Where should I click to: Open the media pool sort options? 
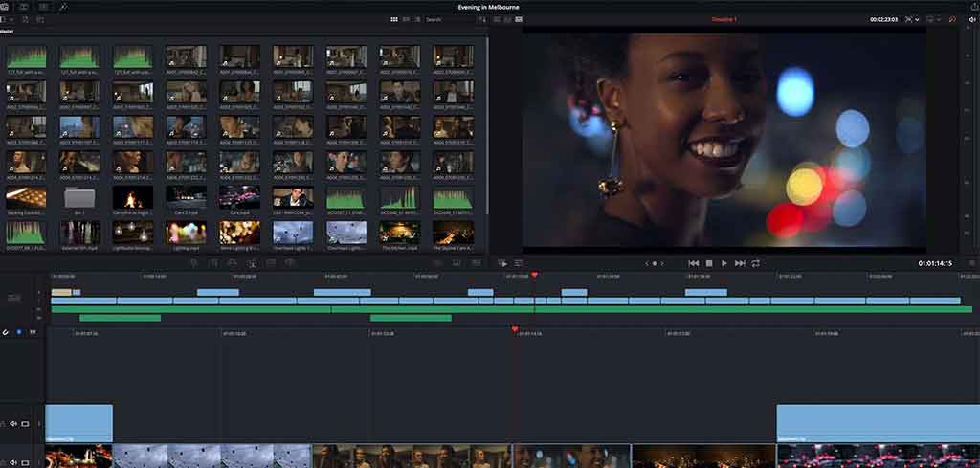[x=482, y=19]
